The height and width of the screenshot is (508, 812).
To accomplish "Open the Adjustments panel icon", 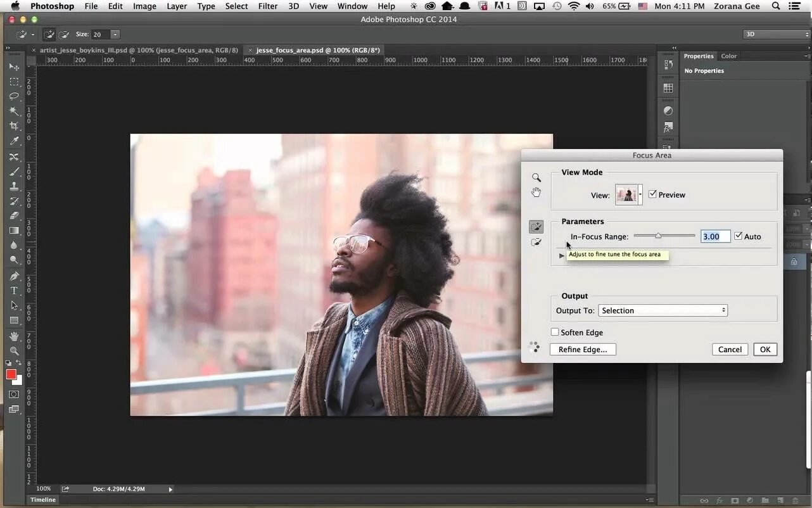I will (668, 111).
